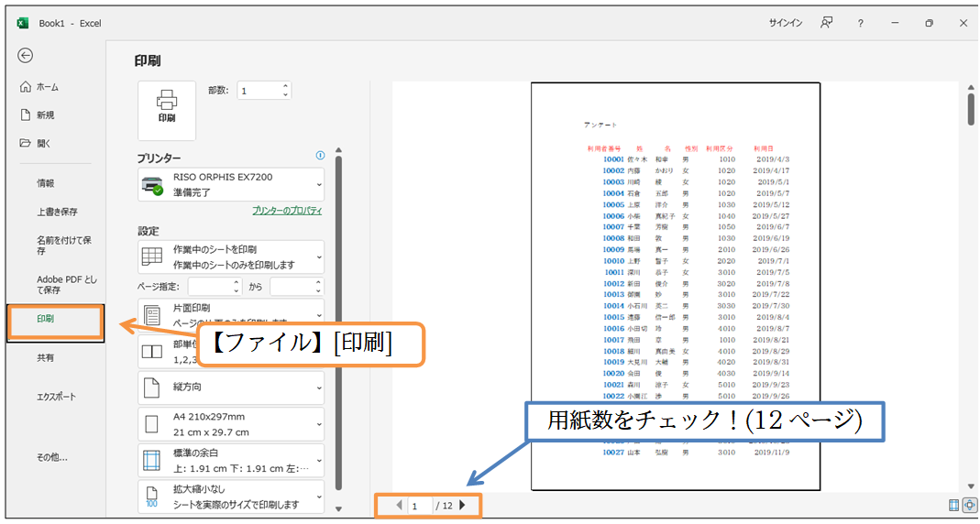Decrease copies with the 部数 down arrow
Viewport: 980px width, 524px height.
[286, 95]
